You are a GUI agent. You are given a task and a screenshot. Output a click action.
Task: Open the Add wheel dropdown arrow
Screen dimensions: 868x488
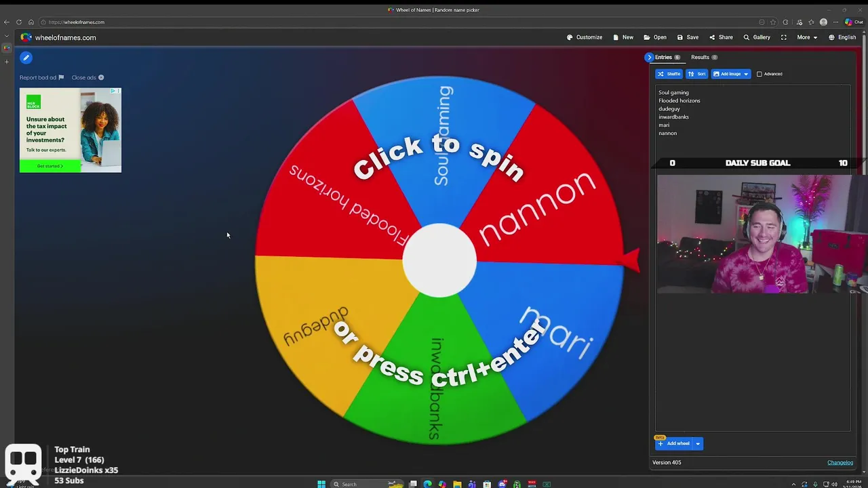tap(698, 443)
